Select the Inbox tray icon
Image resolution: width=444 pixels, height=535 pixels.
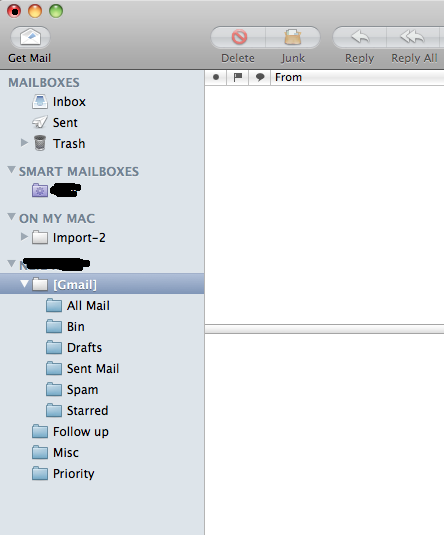(x=40, y=102)
